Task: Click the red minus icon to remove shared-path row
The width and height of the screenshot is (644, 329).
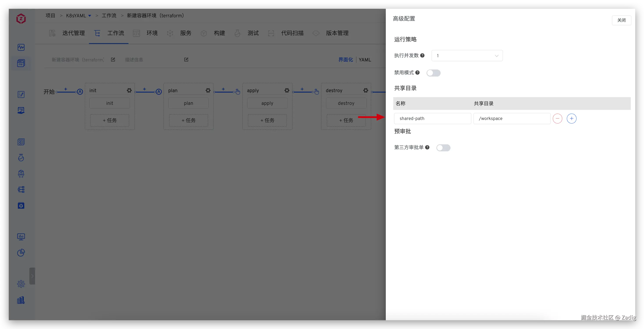Action: point(557,119)
